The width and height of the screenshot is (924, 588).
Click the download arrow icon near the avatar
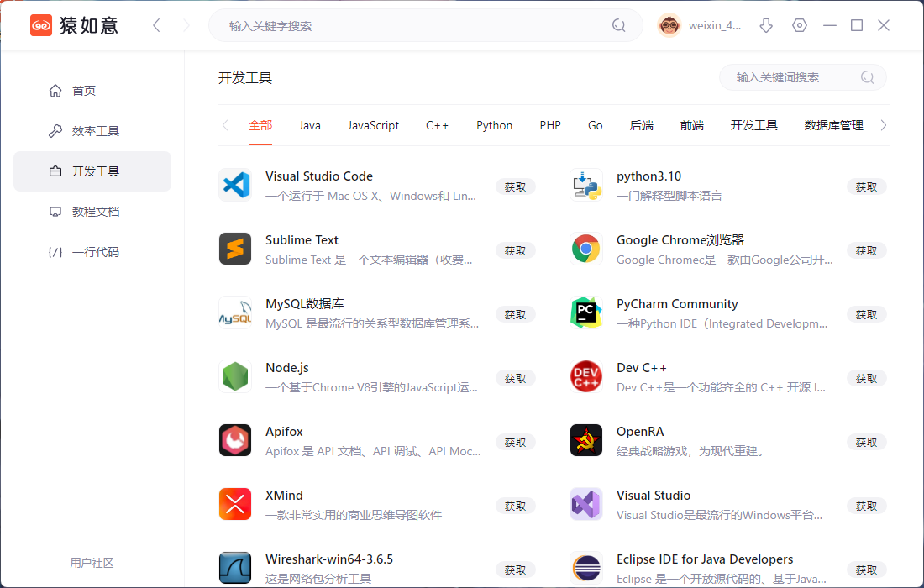765,25
